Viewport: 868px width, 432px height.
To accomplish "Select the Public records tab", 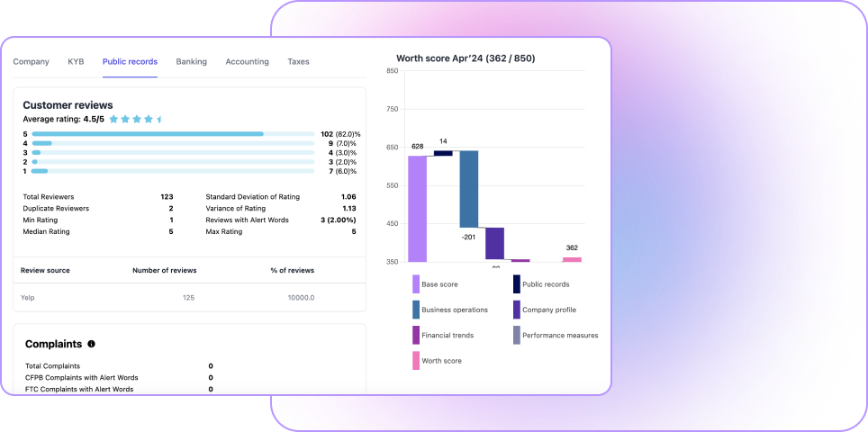I will [x=130, y=62].
